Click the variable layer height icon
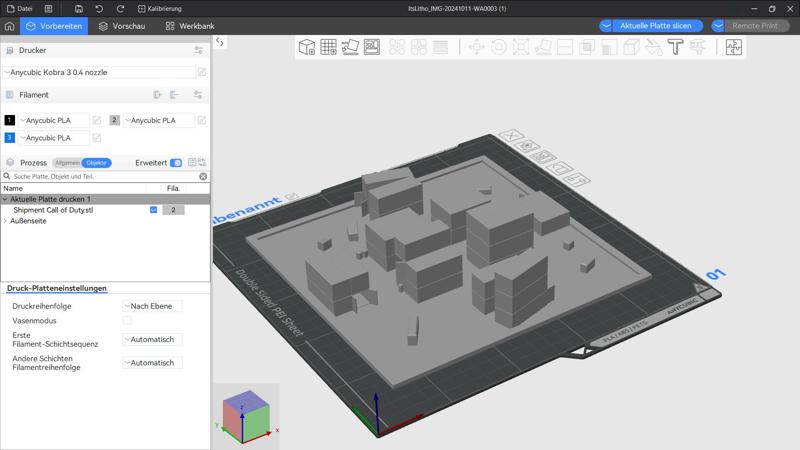Screen dimensions: 800x450 (440, 47)
